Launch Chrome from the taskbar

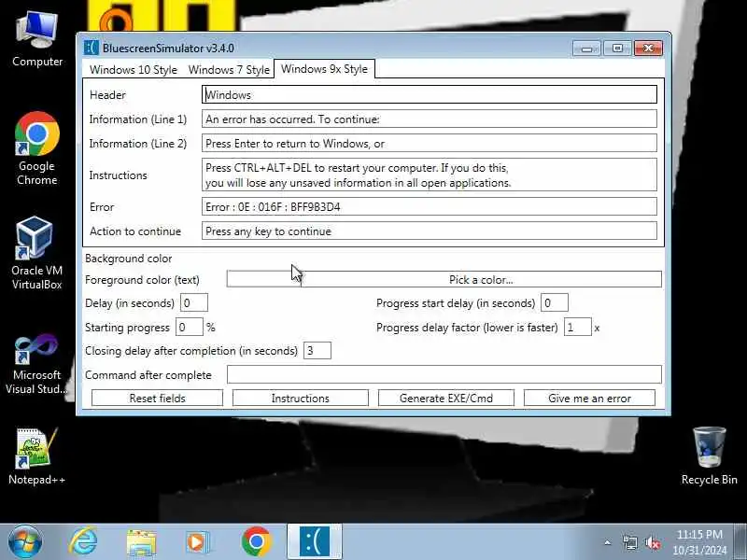point(256,542)
